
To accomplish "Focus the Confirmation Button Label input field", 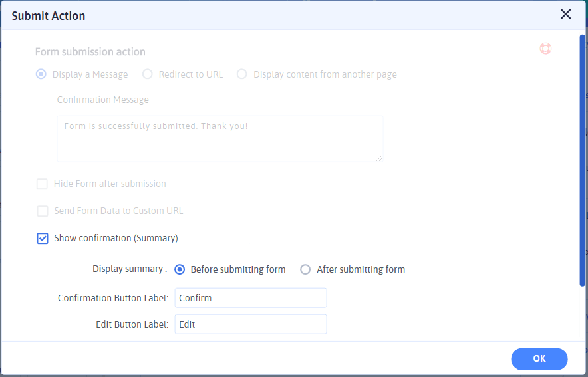I will (250, 298).
